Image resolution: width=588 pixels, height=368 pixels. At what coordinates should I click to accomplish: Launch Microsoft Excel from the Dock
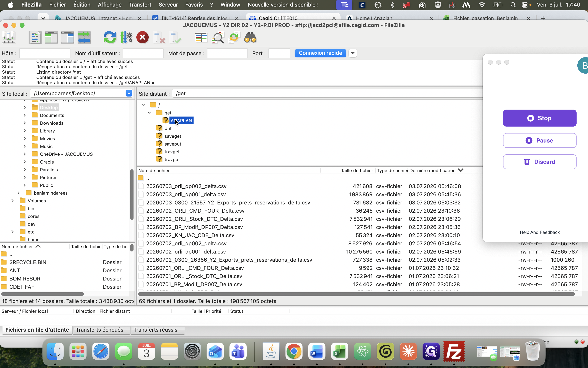340,351
